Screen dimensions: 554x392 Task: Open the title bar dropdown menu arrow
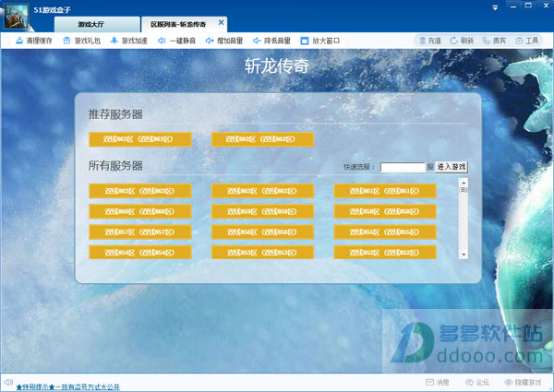[x=495, y=7]
